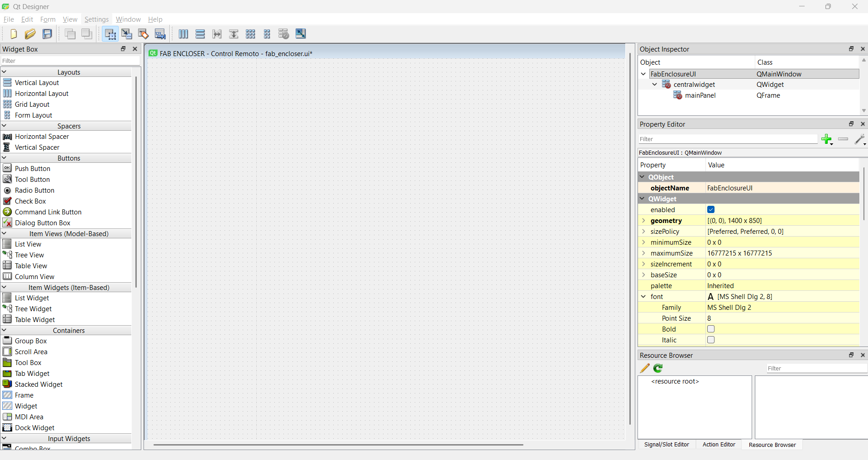Viewport: 868px width, 460px height.
Task: Expand the sizePolicy property
Action: pos(643,232)
